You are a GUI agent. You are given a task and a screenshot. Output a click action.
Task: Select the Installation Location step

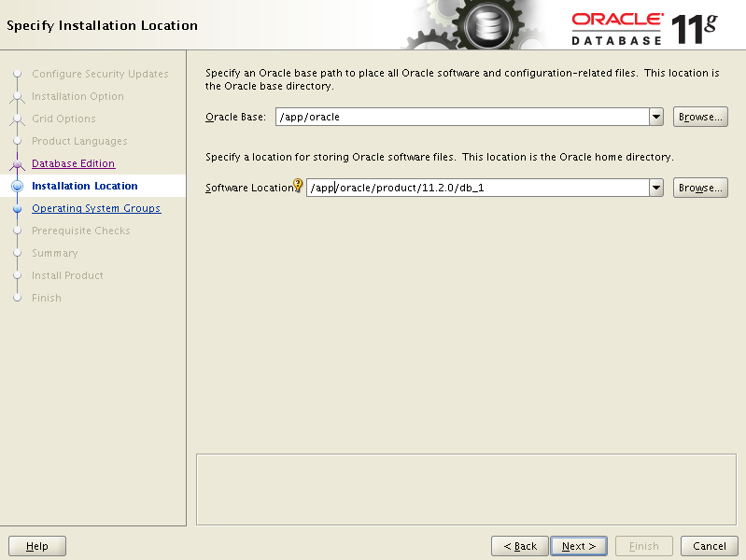pyautogui.click(x=85, y=186)
